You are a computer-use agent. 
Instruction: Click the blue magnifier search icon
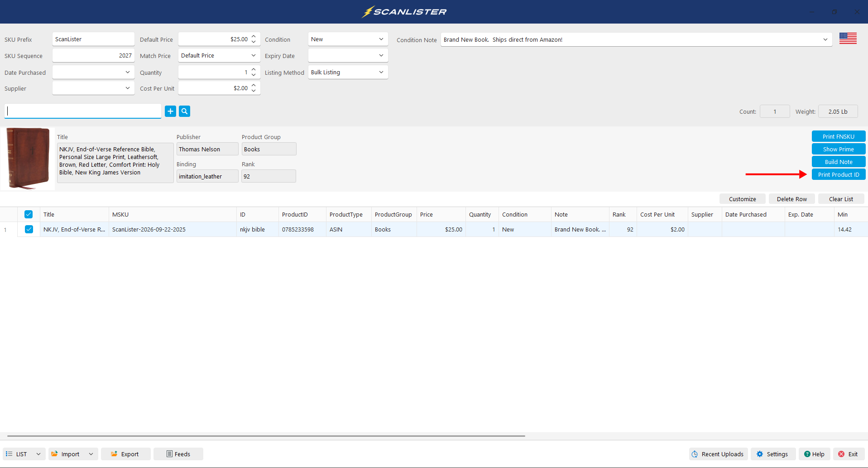[184, 111]
